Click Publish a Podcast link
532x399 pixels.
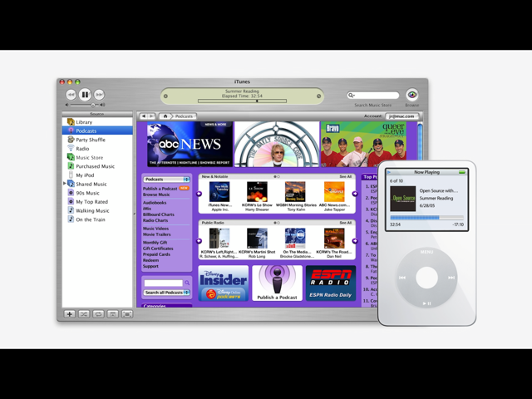point(160,189)
